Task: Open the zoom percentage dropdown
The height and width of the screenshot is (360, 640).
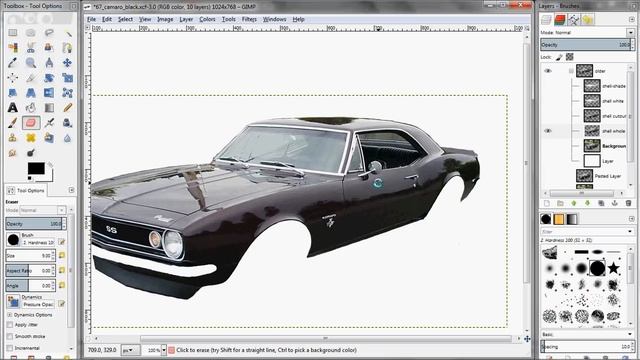Action: click(x=164, y=350)
